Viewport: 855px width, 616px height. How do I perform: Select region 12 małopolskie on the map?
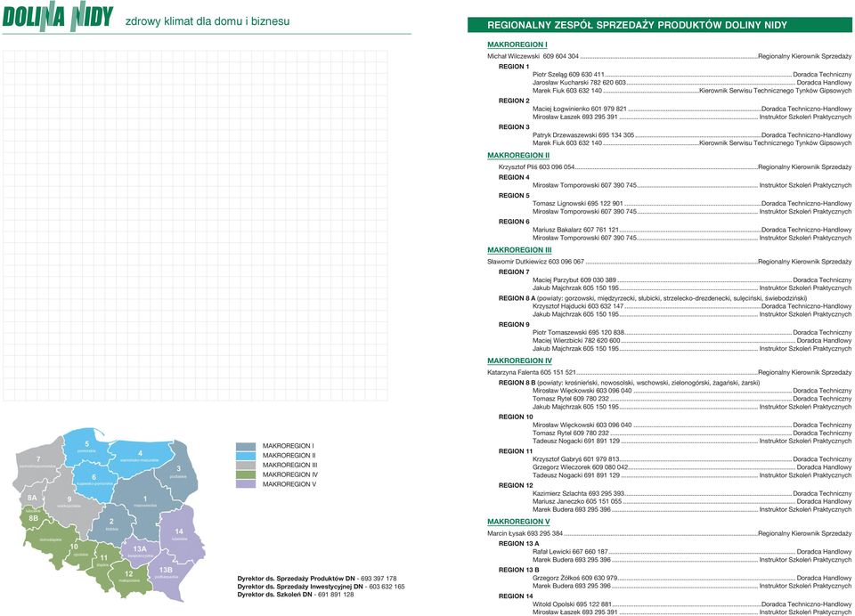(128, 576)
